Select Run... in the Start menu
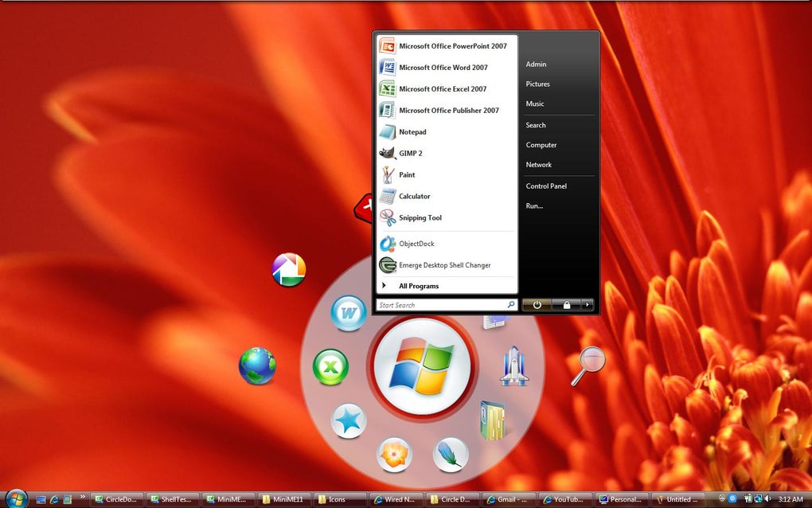This screenshot has height=508, width=812. [x=534, y=205]
